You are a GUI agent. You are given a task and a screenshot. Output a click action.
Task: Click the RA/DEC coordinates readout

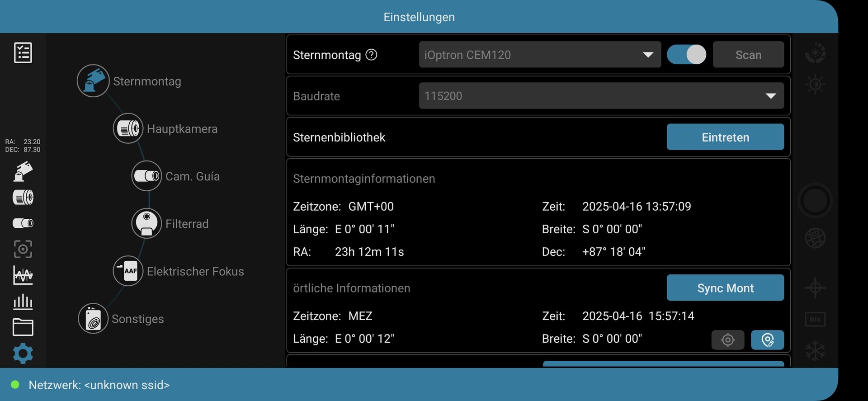point(23,146)
